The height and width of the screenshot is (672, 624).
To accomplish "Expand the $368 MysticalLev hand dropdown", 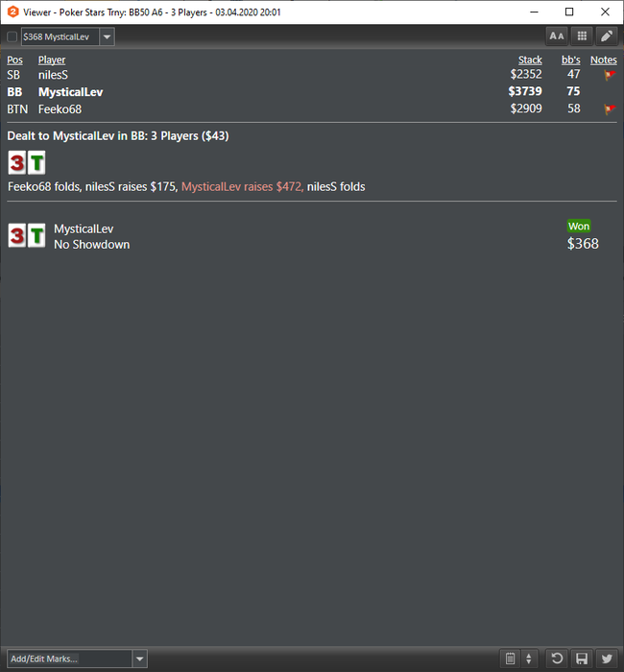I will click(x=108, y=36).
